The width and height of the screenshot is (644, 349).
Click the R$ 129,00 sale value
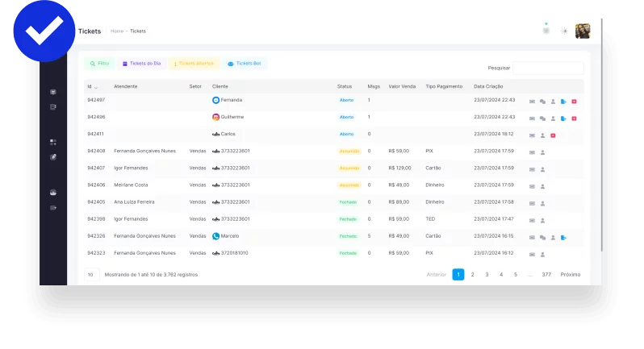click(399, 168)
